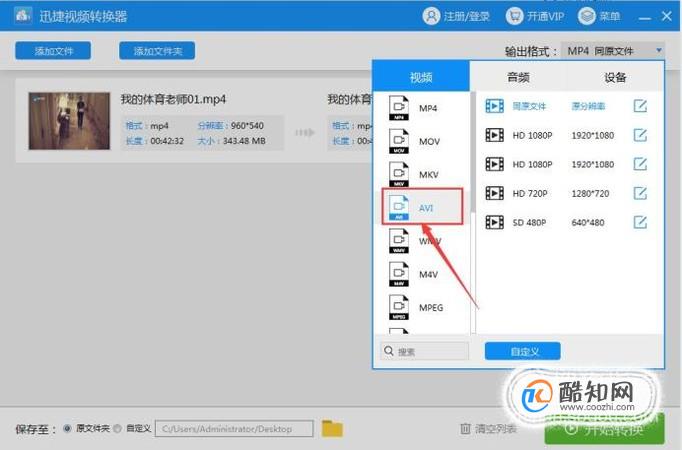Select the 原文件夹 save location radio
The width and height of the screenshot is (682, 450).
coord(67,429)
